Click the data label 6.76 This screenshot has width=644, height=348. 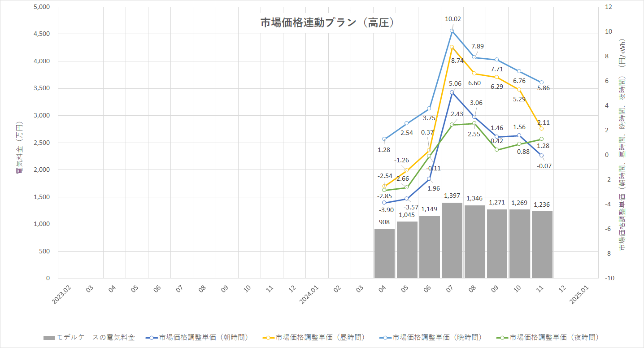(519, 81)
